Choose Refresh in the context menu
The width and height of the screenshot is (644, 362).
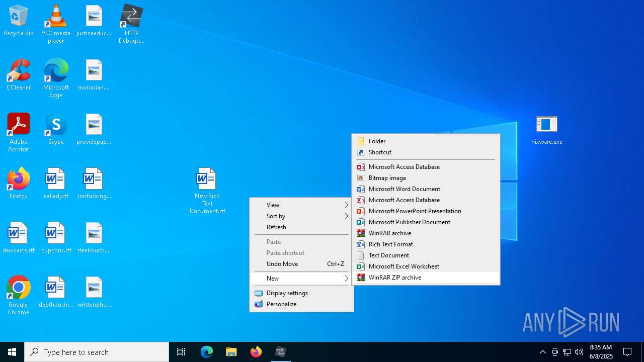tap(301, 227)
